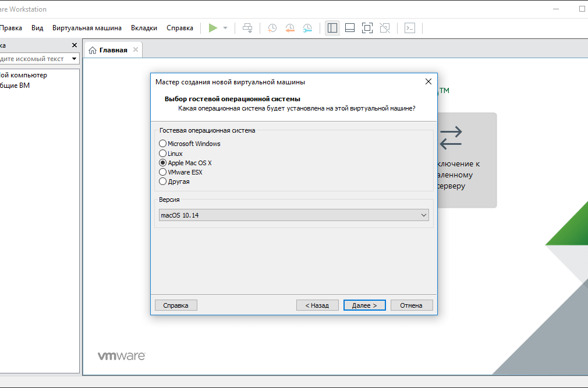Focus the library search text field

tap(34, 59)
